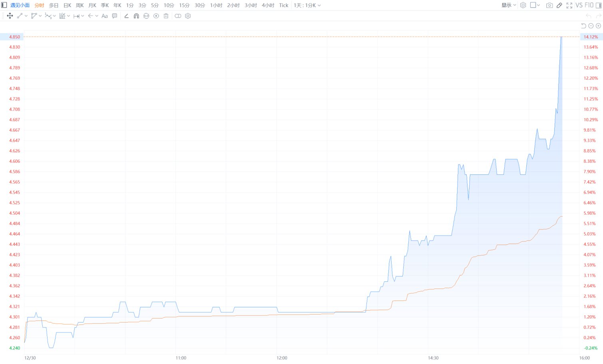Select the range measure ruler tool
Screen dimensions: 603x364
pyautogui.click(x=76, y=16)
